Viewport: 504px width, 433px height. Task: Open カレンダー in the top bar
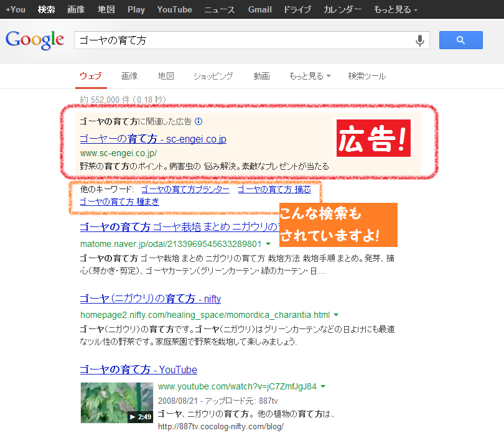pyautogui.click(x=342, y=10)
